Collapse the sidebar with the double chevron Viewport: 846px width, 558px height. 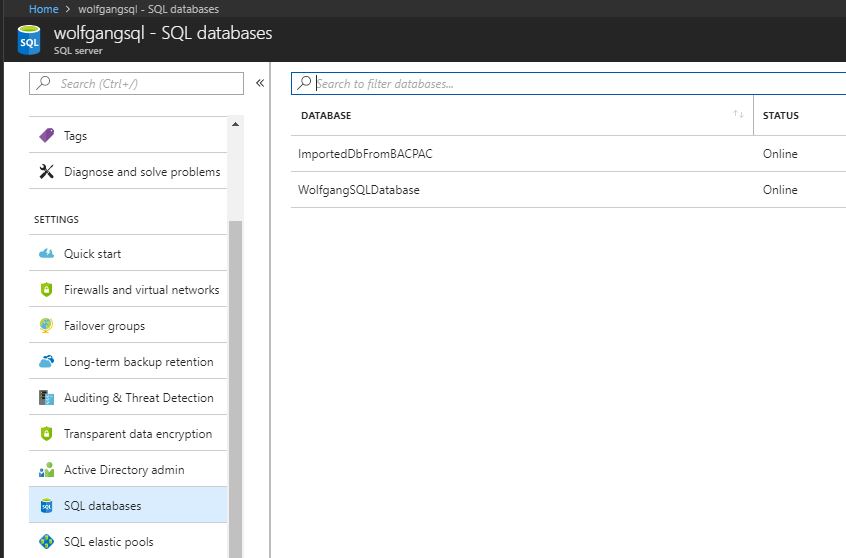pyautogui.click(x=260, y=83)
